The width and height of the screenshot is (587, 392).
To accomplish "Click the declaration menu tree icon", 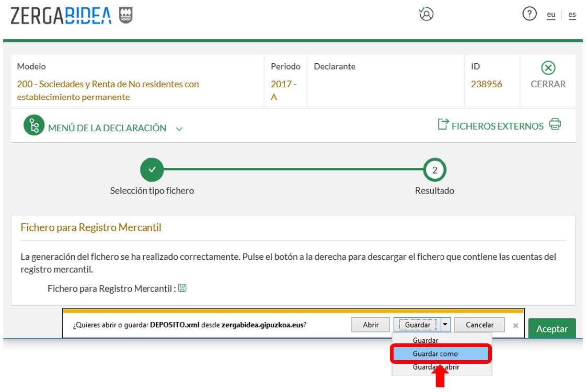I will [x=34, y=126].
